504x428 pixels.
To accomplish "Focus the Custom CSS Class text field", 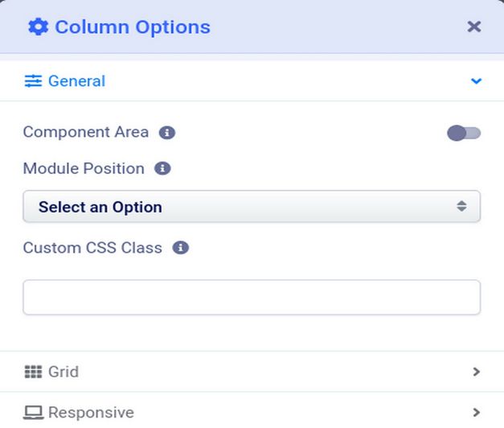I will 251,297.
